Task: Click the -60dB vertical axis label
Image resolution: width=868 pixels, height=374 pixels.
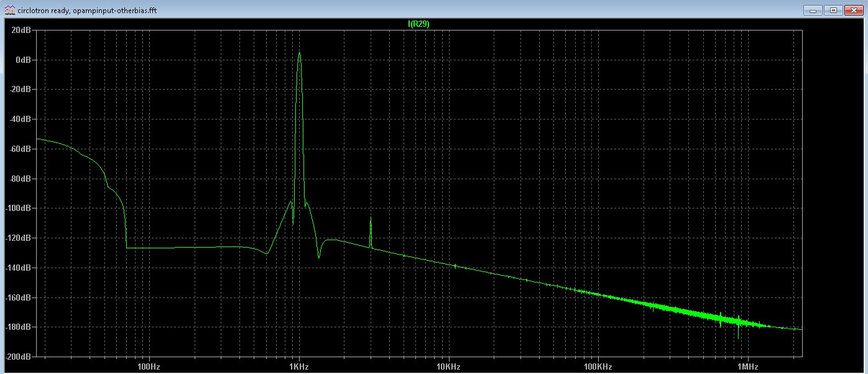Action: [x=21, y=149]
